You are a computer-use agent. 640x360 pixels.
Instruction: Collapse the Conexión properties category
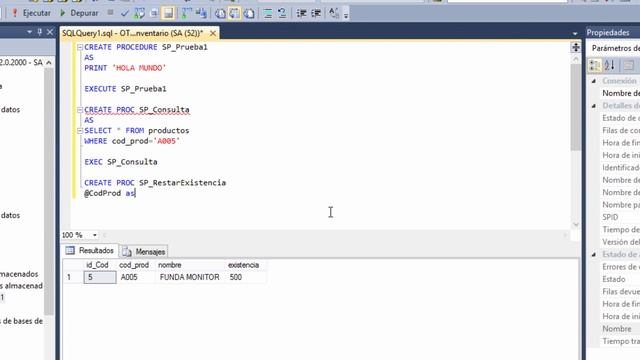(594, 81)
